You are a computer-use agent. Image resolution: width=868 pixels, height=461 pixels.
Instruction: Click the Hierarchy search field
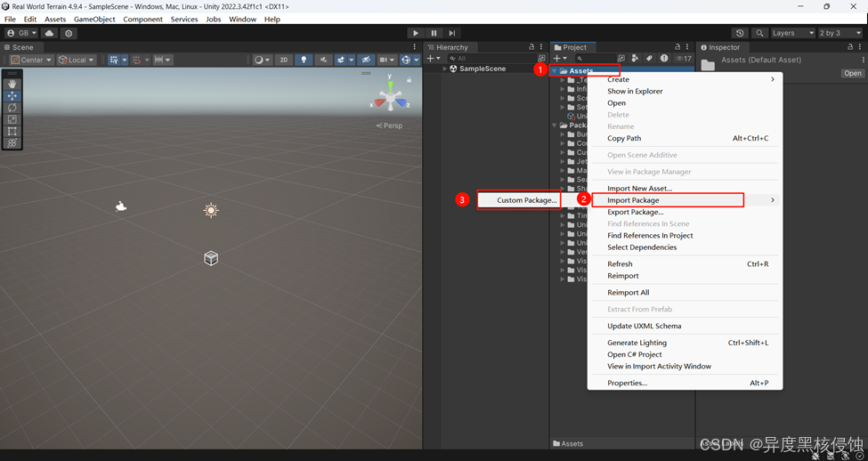491,58
